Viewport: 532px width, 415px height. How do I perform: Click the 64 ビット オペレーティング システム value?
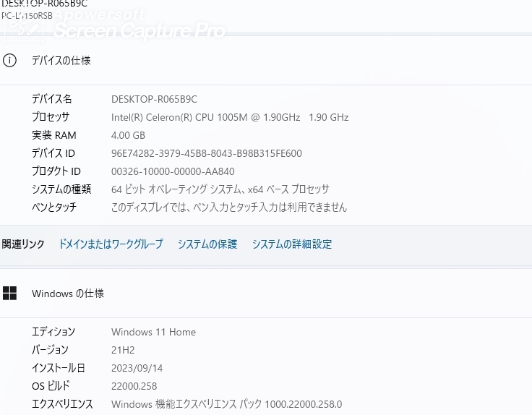coord(220,189)
